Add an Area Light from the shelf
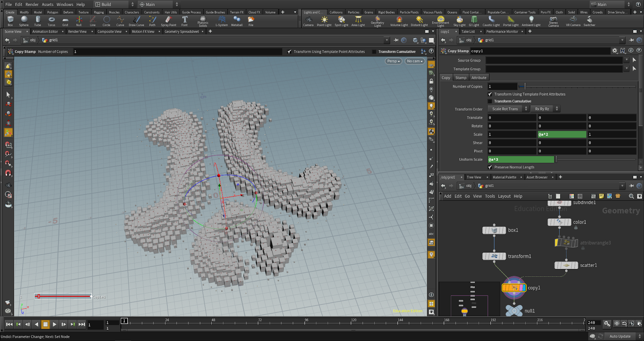Viewport: 644px width, 341px height. coord(358,21)
